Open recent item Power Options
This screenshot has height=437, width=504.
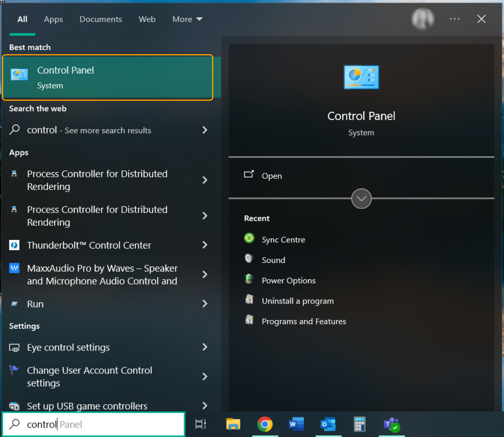(289, 281)
